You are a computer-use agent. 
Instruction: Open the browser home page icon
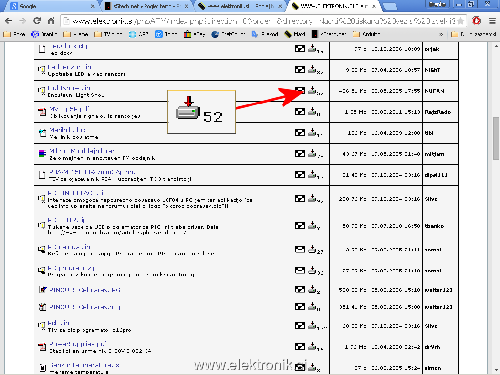click(x=51, y=21)
